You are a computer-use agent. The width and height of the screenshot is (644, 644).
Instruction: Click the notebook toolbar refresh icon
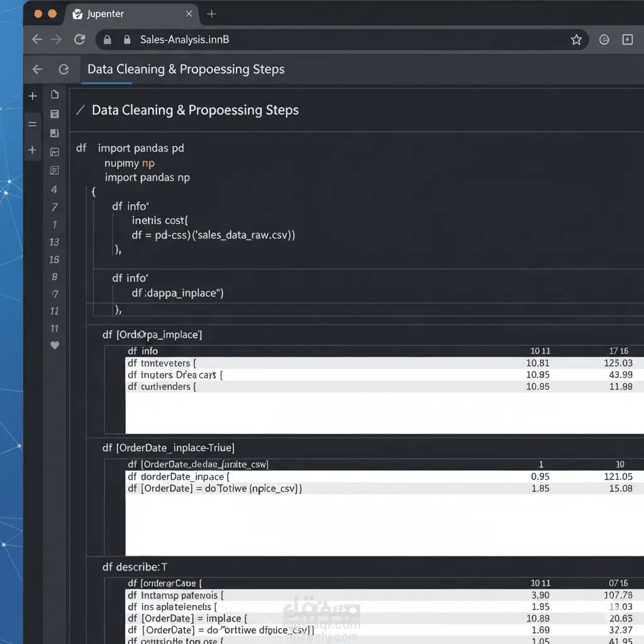point(64,69)
